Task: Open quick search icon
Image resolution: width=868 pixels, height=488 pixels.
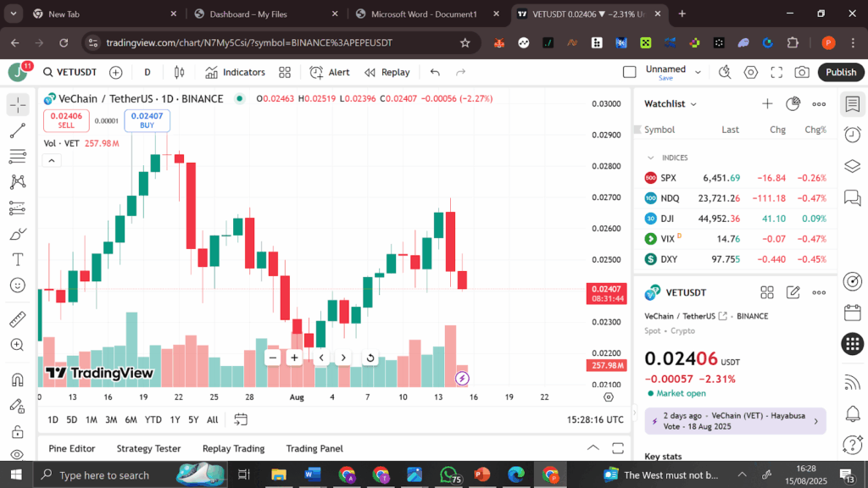Action: [725, 72]
